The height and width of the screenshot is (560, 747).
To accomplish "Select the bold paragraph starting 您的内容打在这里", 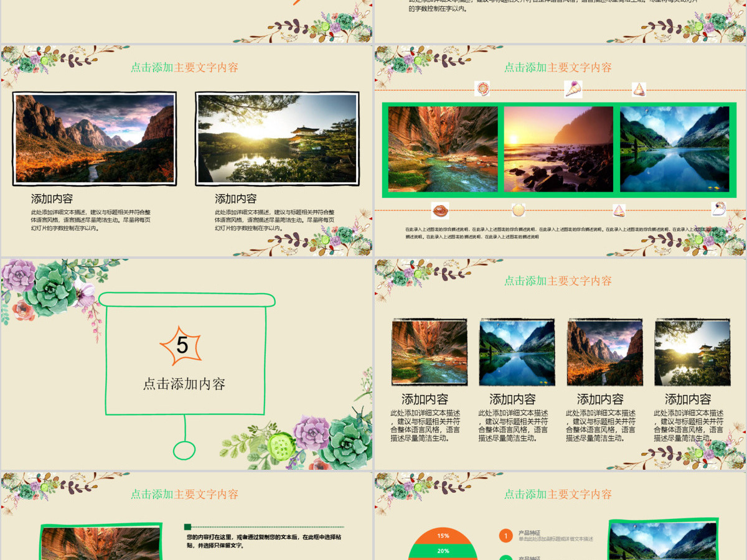I will pyautogui.click(x=264, y=541).
